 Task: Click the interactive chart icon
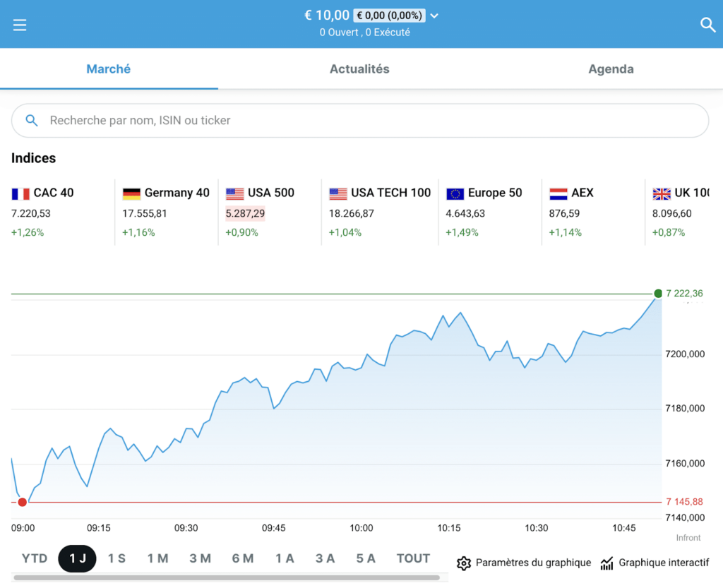607,563
